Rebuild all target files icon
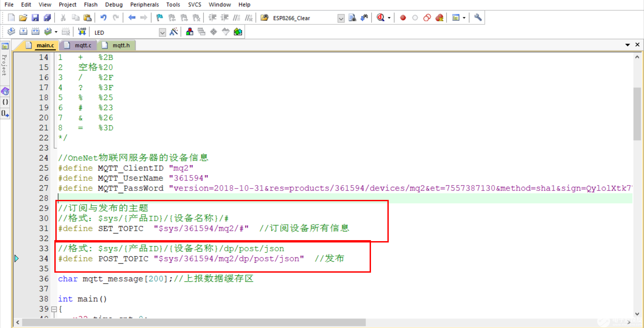The height and width of the screenshot is (328, 644). [35, 32]
